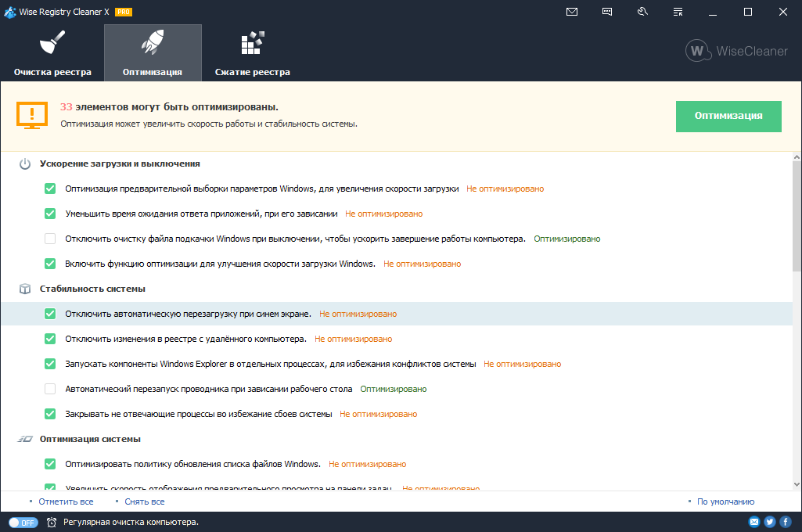Click the «Снять все» link
This screenshot has width=802, height=532.
click(x=144, y=501)
